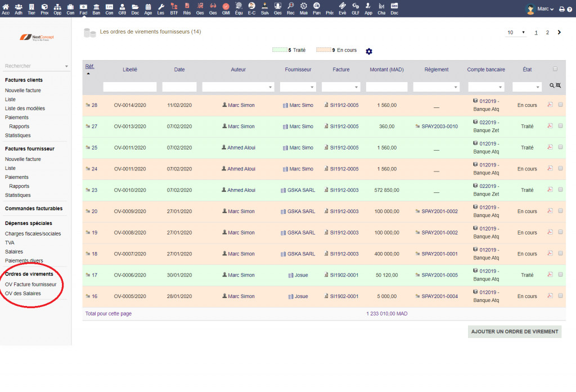
Task: Open the Adh members icon in top bar
Action: 19,9
